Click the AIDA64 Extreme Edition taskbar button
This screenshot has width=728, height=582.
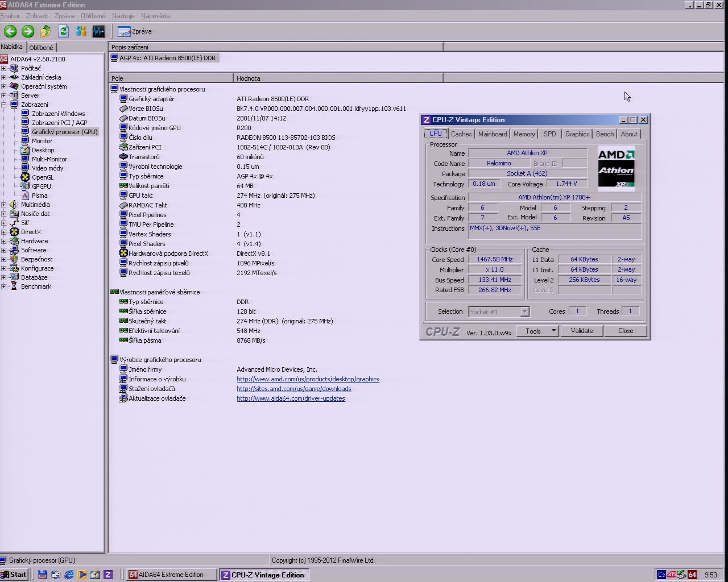click(171, 575)
